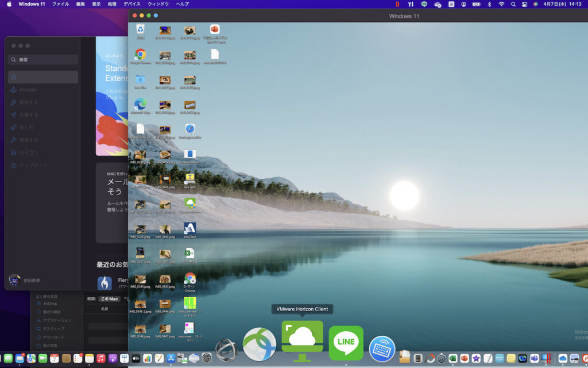Launch the LINE app from the Dock
Screen dimensions: 588x368
click(346, 343)
